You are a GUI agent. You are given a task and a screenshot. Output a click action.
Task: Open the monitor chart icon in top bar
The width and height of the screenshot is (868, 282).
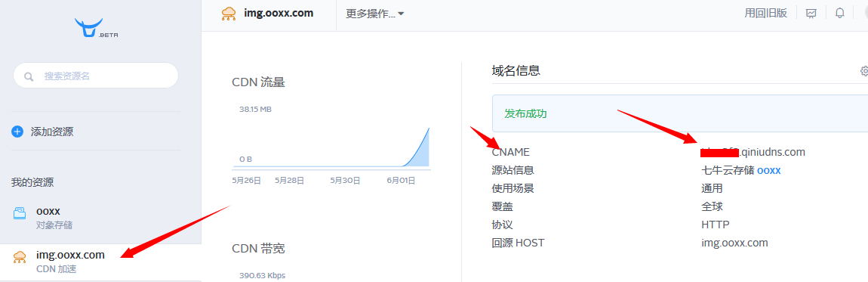pyautogui.click(x=811, y=14)
